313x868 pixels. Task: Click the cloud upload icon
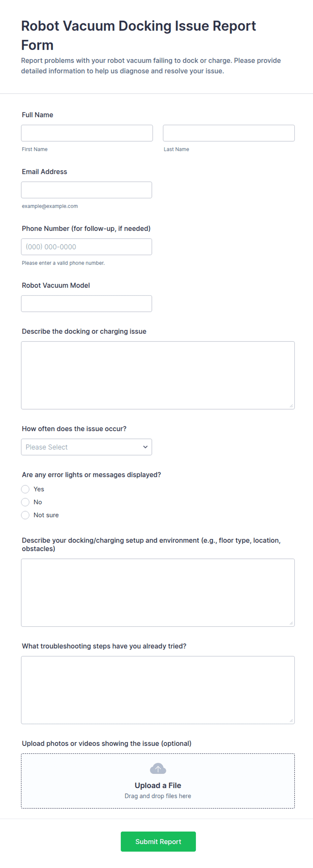pyautogui.click(x=158, y=769)
